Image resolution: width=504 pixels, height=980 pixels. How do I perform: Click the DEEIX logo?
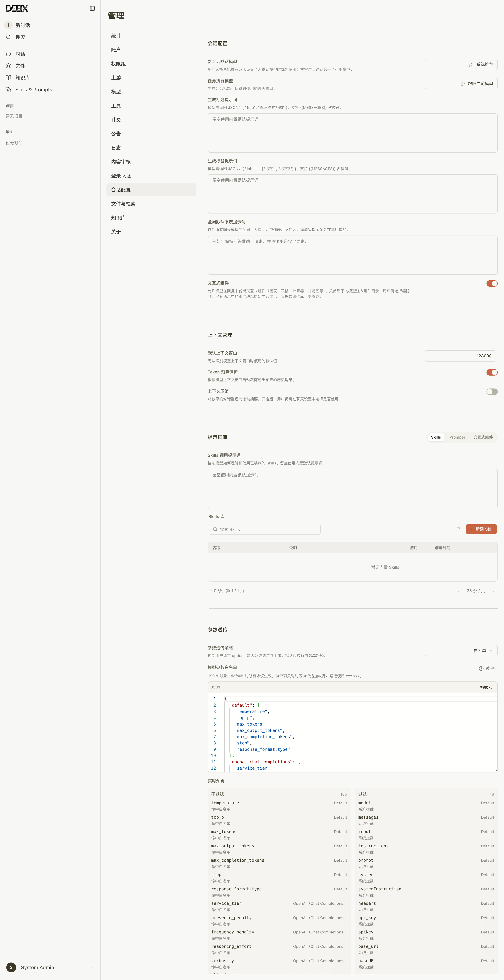17,8
